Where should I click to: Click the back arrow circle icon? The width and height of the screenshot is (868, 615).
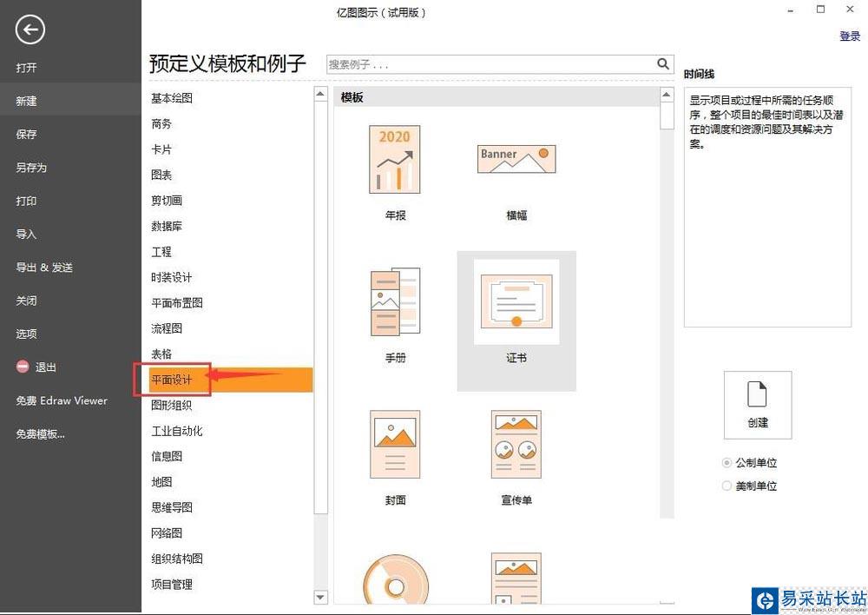30,30
